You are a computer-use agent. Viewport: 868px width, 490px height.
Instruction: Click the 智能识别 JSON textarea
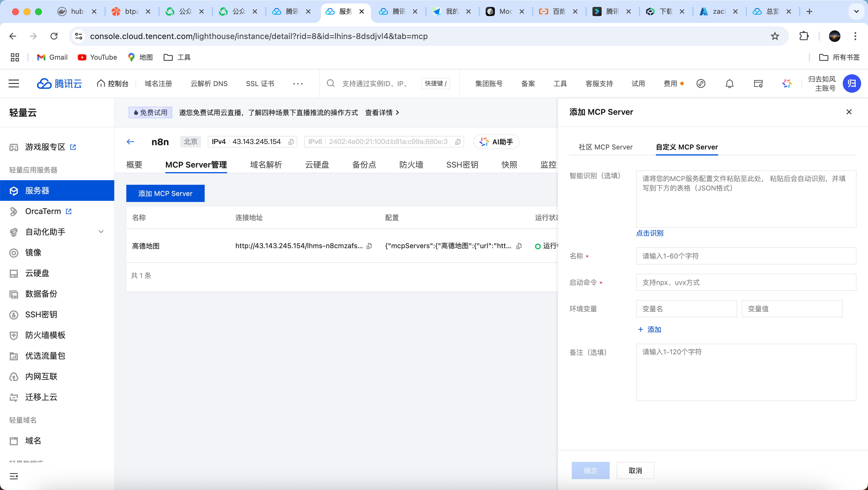[x=746, y=199]
